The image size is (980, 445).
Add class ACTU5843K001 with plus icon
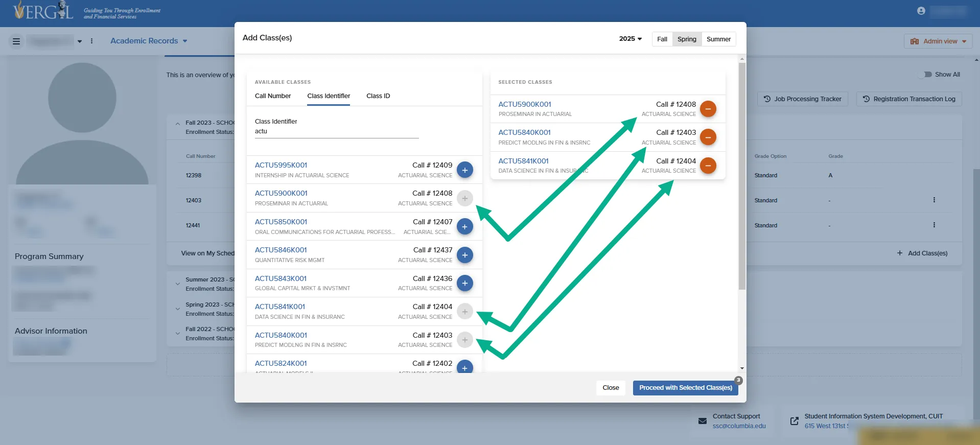464,283
